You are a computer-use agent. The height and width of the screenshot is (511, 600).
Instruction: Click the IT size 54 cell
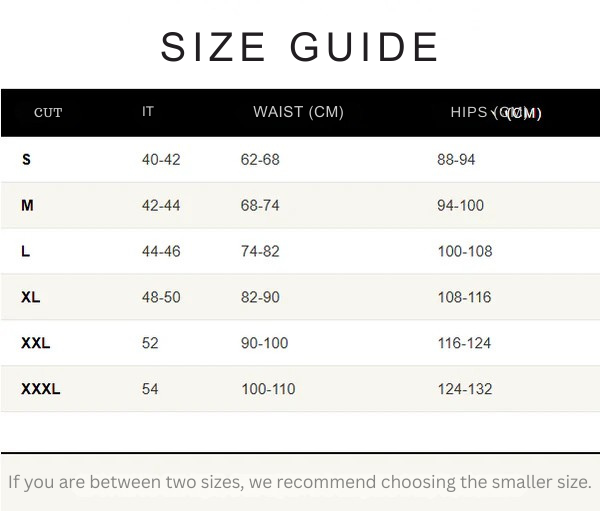150,389
